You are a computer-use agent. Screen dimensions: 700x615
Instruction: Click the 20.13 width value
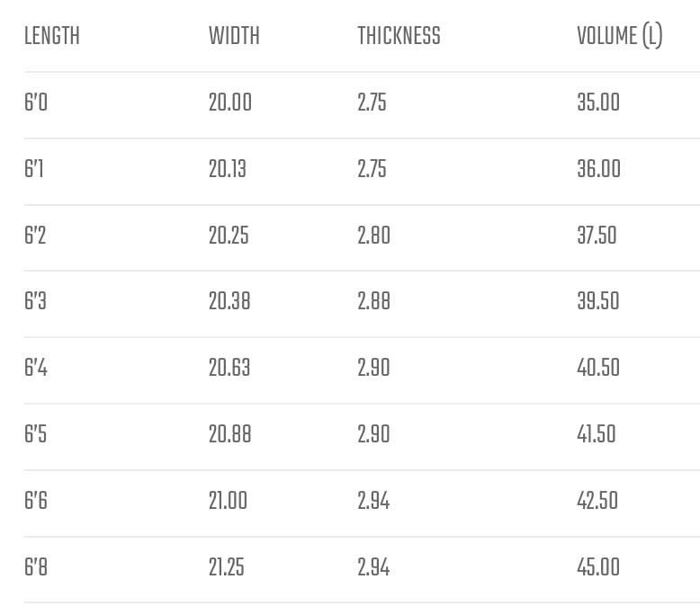click(228, 169)
